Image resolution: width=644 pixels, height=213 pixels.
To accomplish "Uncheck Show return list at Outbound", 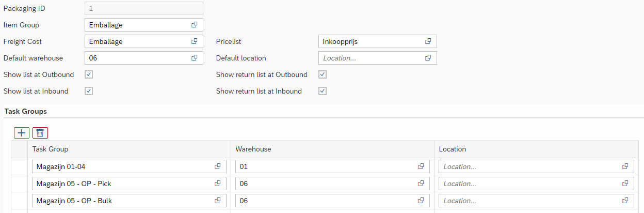I will [x=323, y=74].
